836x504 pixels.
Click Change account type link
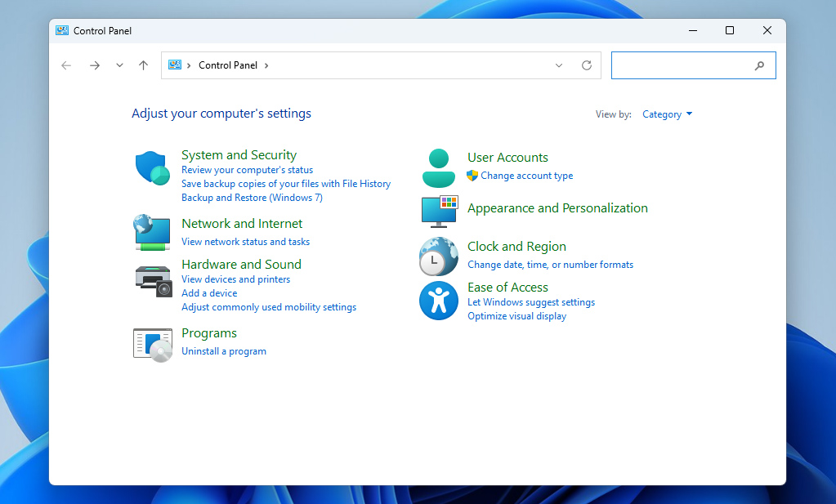pyautogui.click(x=527, y=176)
